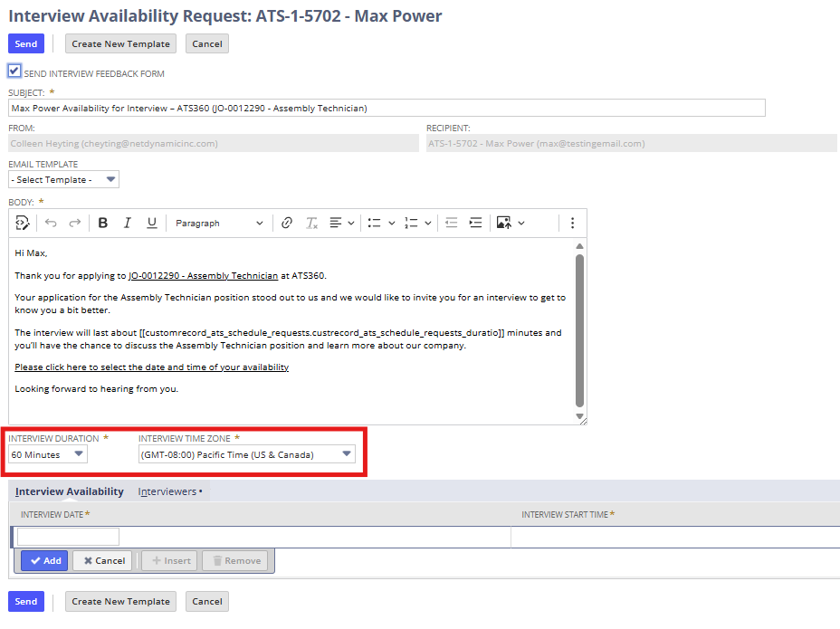Open the Paragraph style dropdown
Viewport: 840px width, 629px height.
coord(219,223)
